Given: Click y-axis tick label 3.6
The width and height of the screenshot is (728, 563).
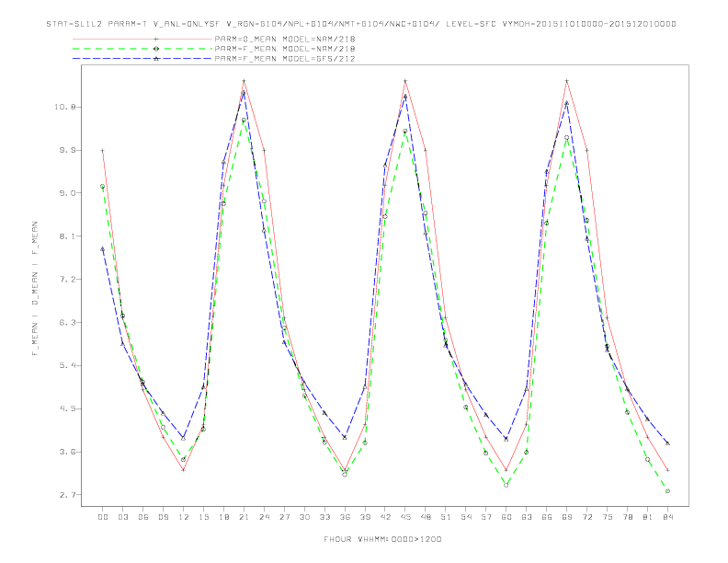Looking at the screenshot, I should pyautogui.click(x=67, y=452).
